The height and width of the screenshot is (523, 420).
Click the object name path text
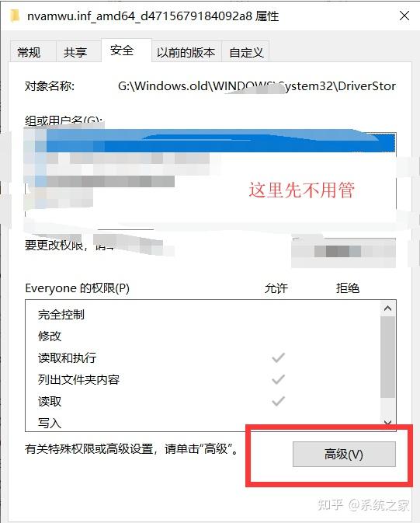pyautogui.click(x=257, y=86)
